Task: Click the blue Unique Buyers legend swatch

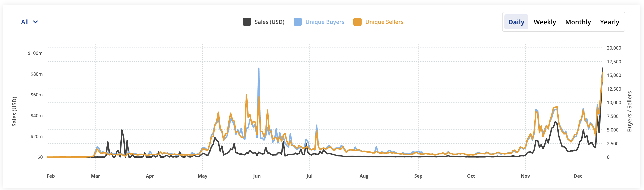Action: 298,22
